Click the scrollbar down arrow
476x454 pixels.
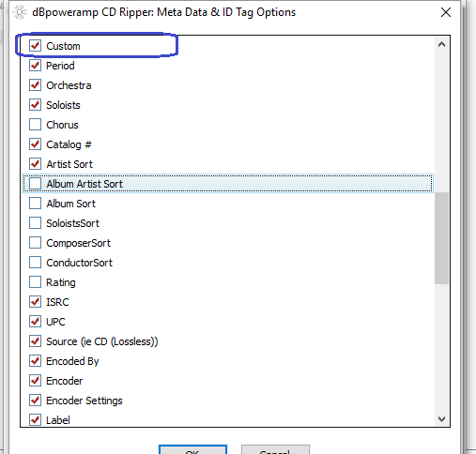pyautogui.click(x=441, y=419)
